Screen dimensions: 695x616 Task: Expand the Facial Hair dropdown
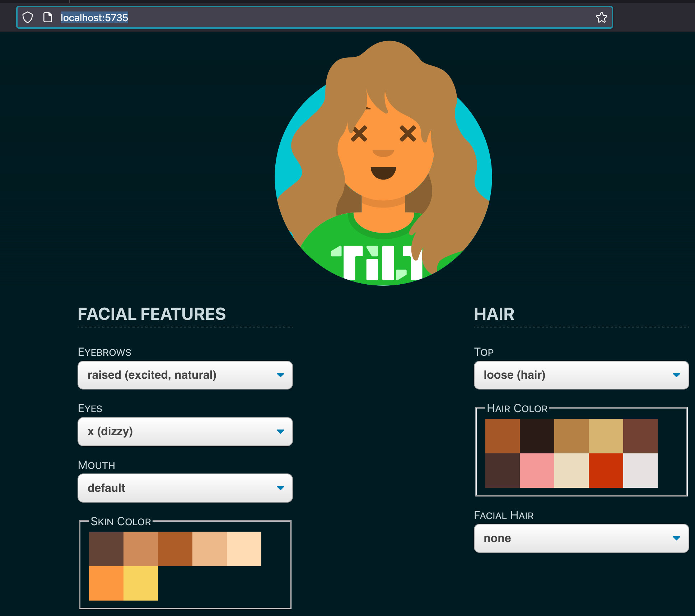click(581, 538)
